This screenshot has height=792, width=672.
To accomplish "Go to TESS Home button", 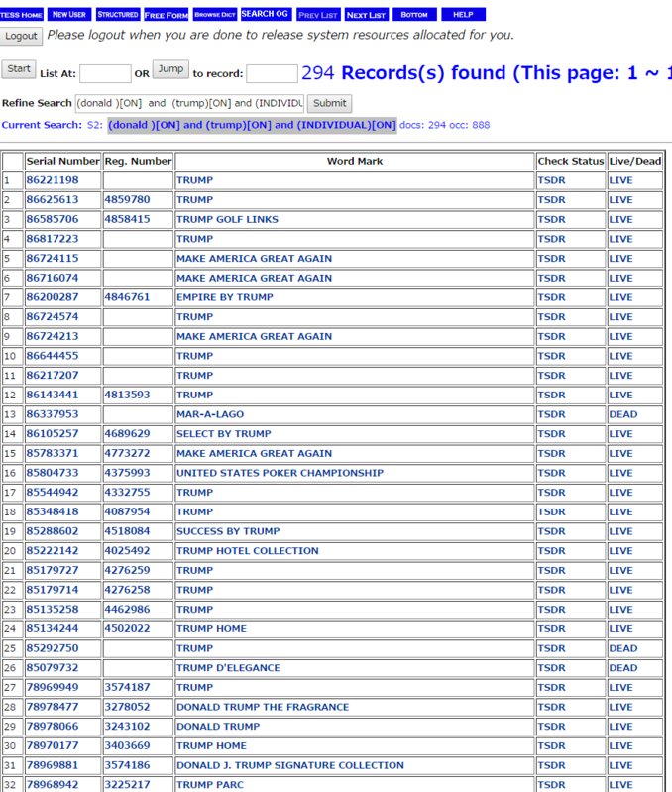I will tap(21, 15).
